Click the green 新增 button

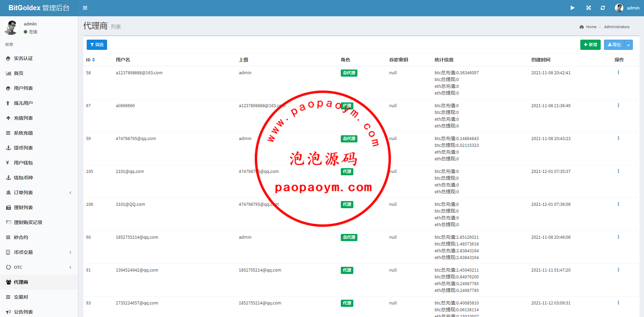pyautogui.click(x=590, y=45)
